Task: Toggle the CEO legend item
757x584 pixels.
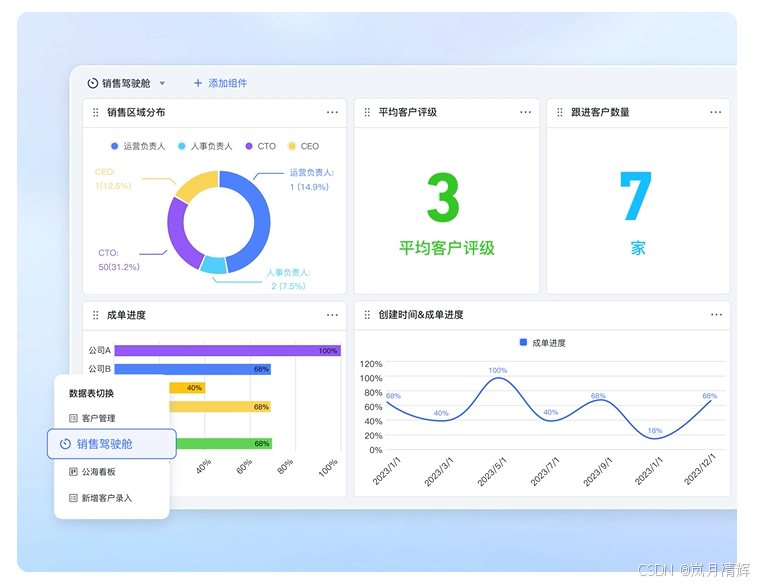Action: pyautogui.click(x=303, y=146)
